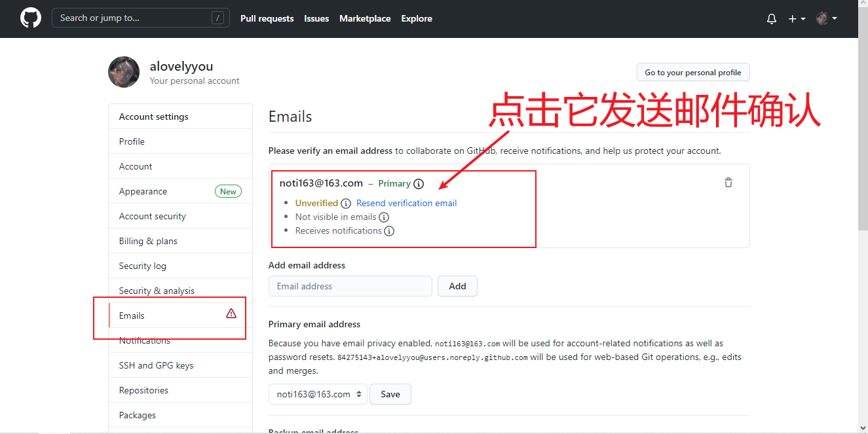Expand the plus create-new menu
The height and width of the screenshot is (434, 868).
[x=797, y=19]
